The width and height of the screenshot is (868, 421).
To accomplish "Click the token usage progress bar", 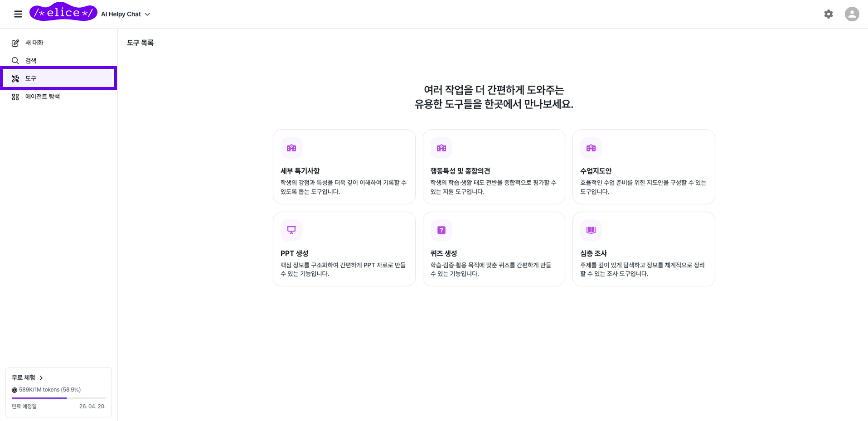I will coord(58,398).
